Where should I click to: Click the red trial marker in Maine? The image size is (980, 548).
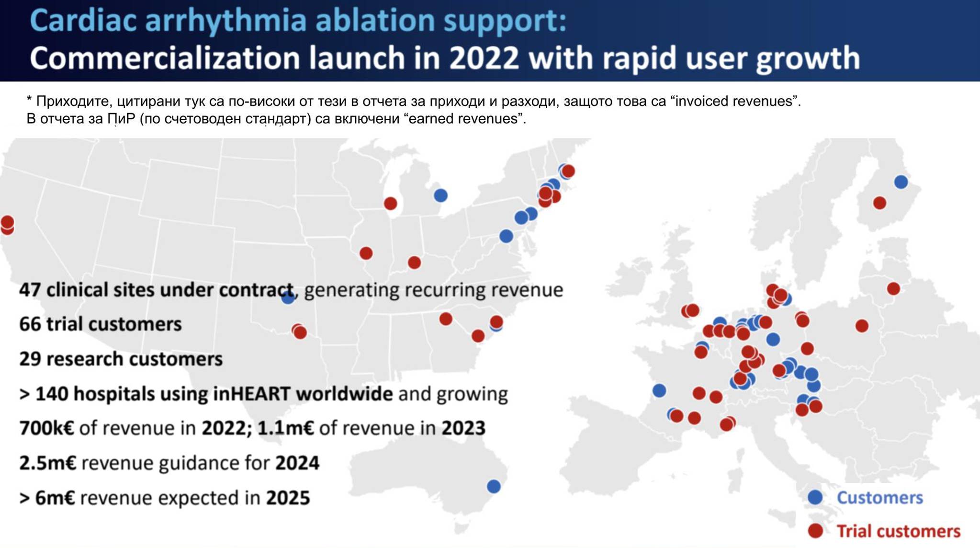568,171
